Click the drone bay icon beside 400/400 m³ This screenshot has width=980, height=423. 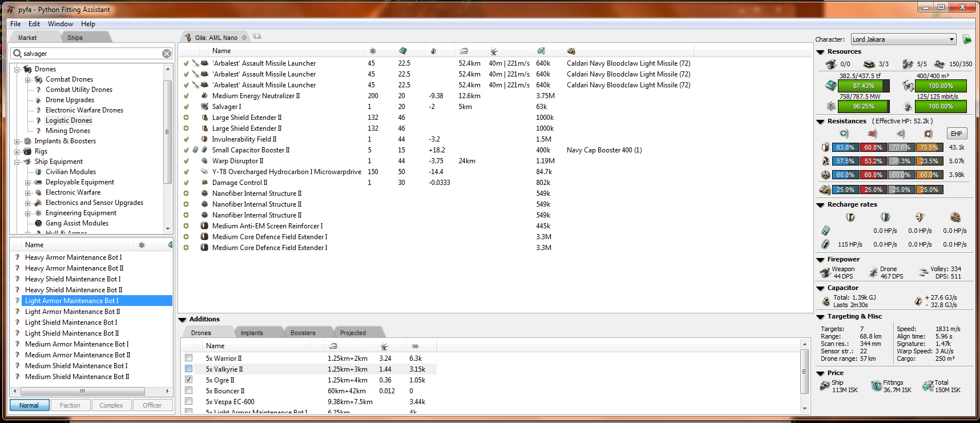click(x=908, y=86)
